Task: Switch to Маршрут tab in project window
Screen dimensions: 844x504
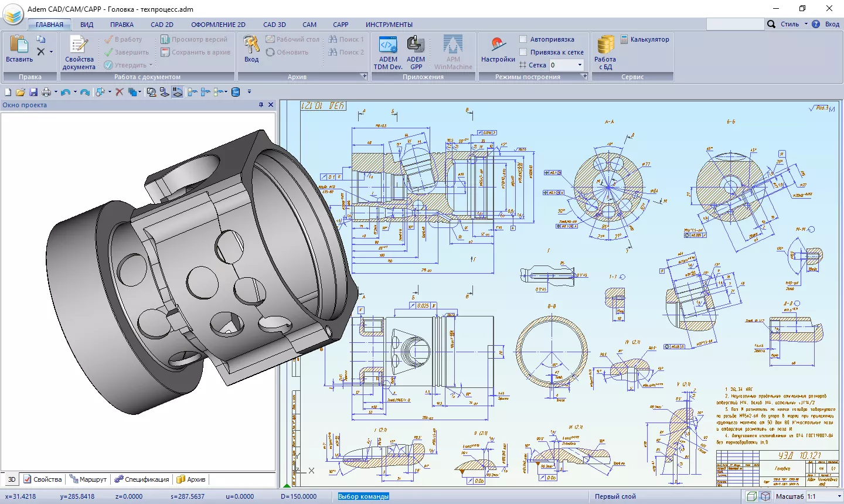Action: click(x=88, y=479)
